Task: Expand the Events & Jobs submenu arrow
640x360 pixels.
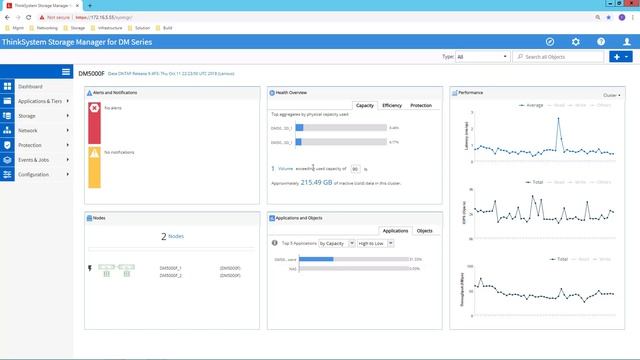Action: pyautogui.click(x=68, y=160)
